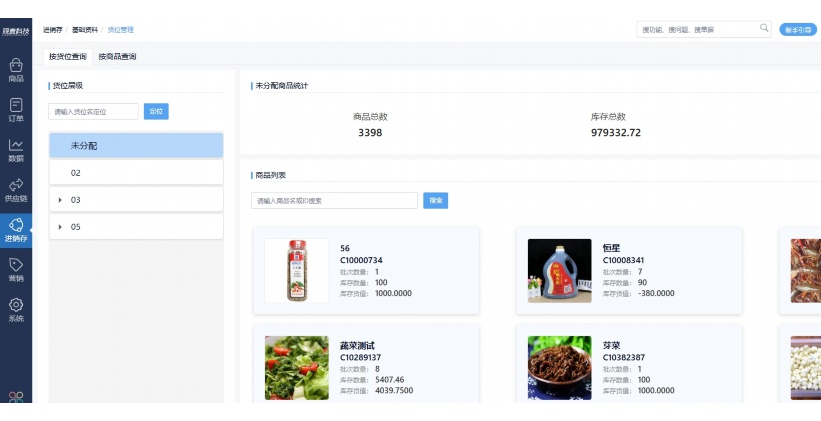Focus the location name input field
This screenshot has height=421, width=821.
tap(93, 112)
